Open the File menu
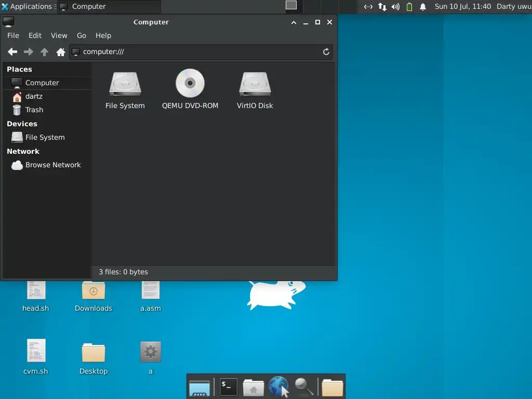This screenshot has width=532, height=399. click(13, 36)
